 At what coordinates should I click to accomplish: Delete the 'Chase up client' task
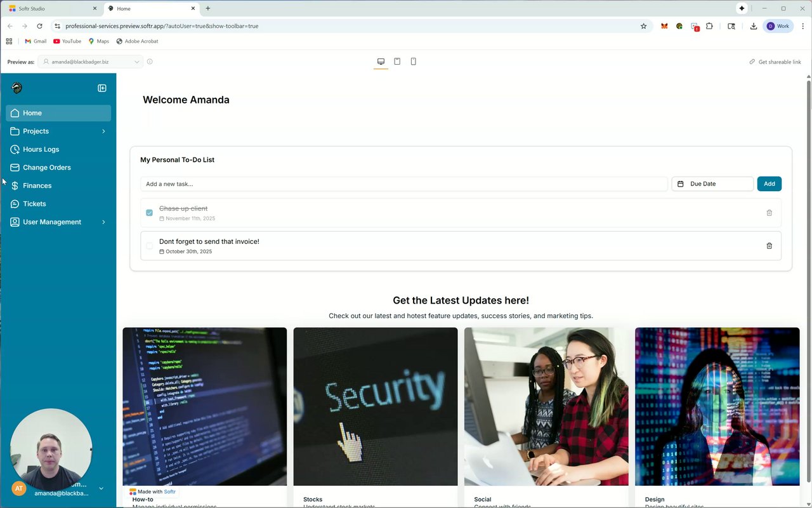pos(769,213)
